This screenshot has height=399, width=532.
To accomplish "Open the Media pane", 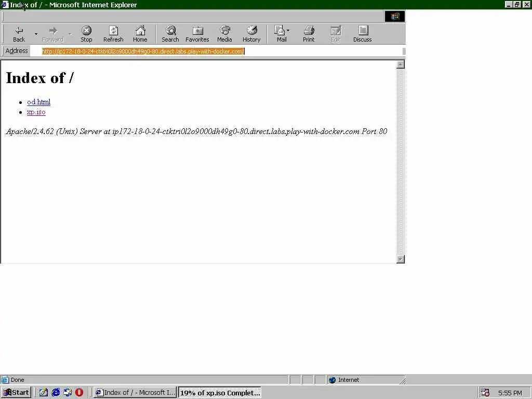I will pyautogui.click(x=224, y=34).
